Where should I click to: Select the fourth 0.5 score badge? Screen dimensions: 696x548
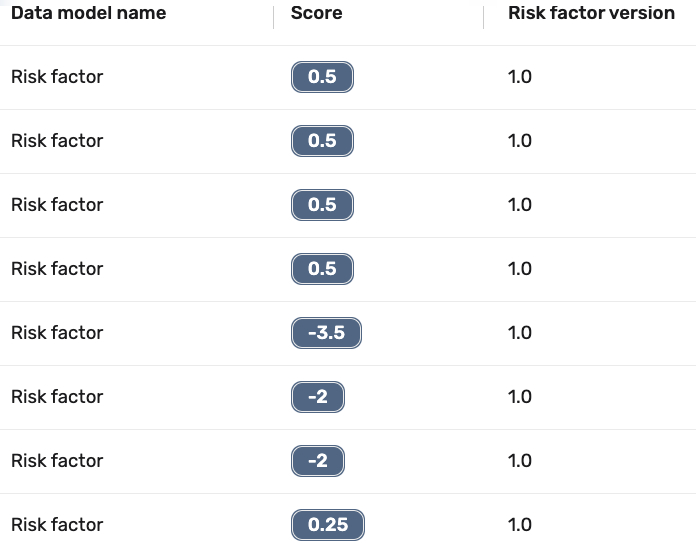pyautogui.click(x=322, y=269)
